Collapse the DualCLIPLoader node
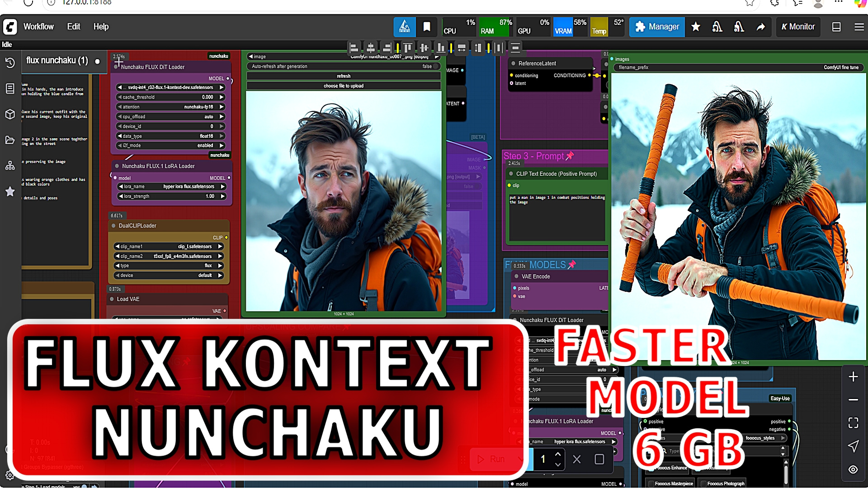 [x=113, y=226]
